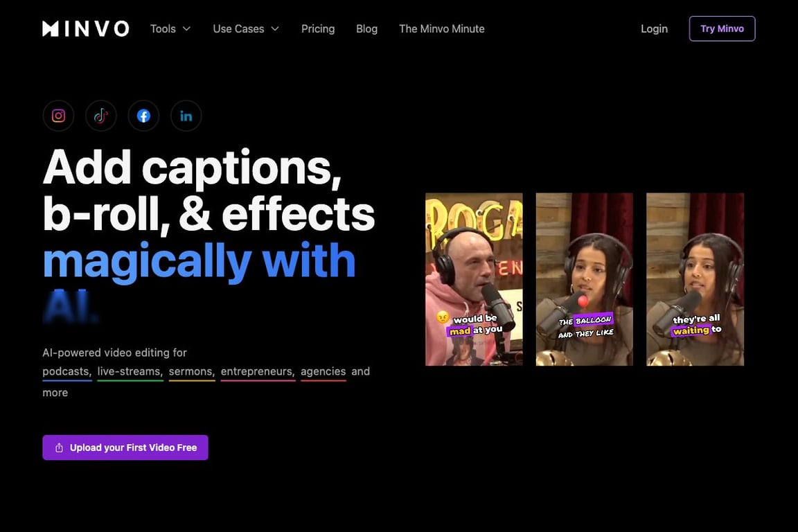Follow the podcasts link
Viewport: 798px width, 532px height.
point(67,372)
